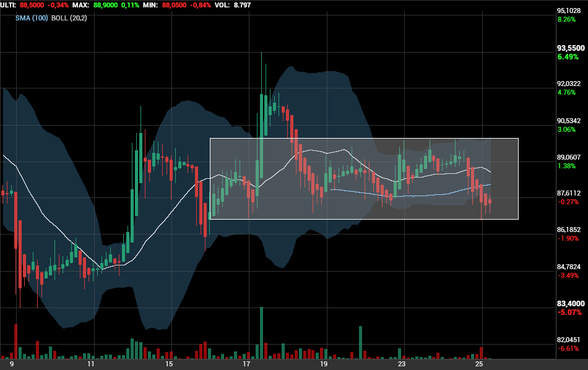Select the MAX value 88,9000 in header

pos(105,5)
